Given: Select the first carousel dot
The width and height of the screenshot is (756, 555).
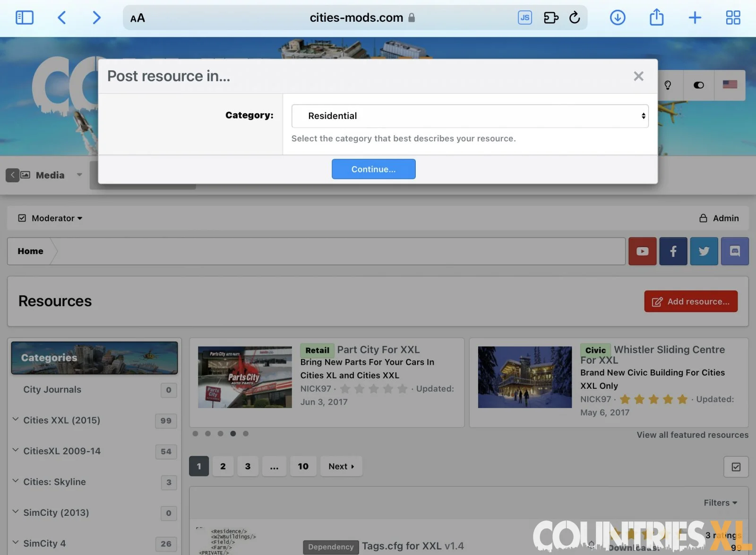Looking at the screenshot, I should point(195,434).
